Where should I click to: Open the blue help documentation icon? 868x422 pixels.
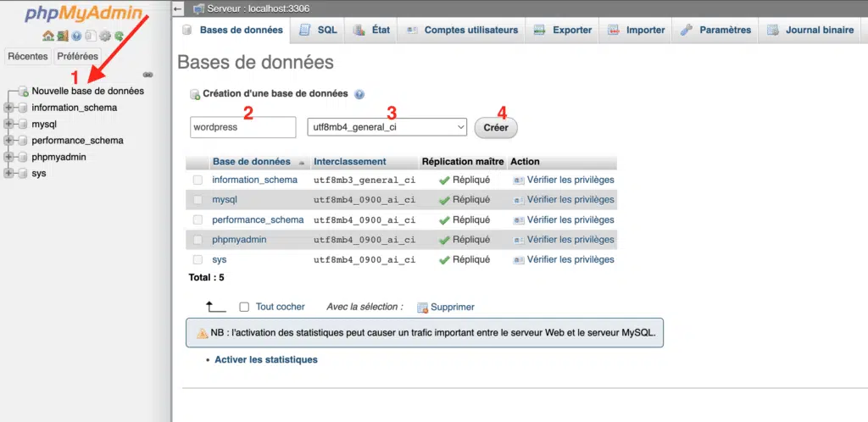click(76, 36)
